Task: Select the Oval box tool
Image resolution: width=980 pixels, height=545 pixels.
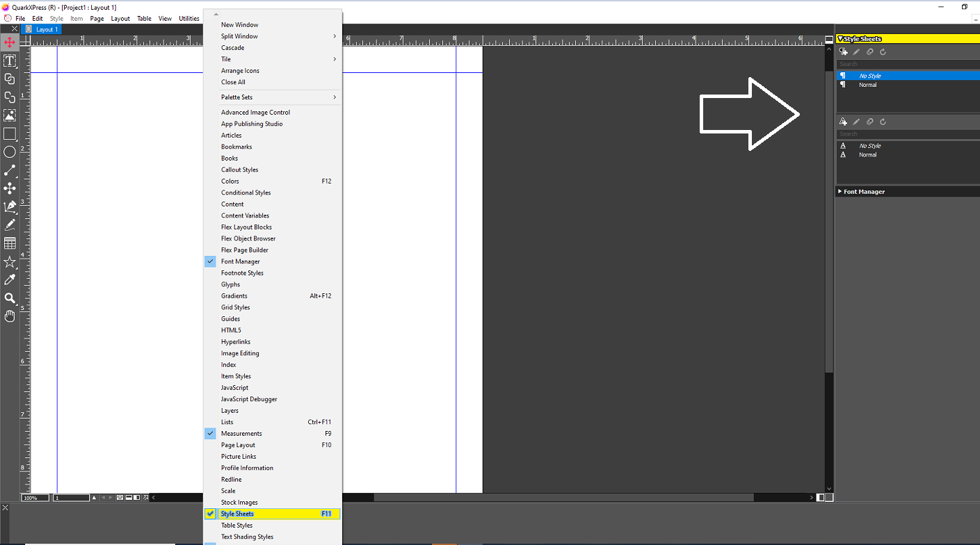Action: coord(10,152)
